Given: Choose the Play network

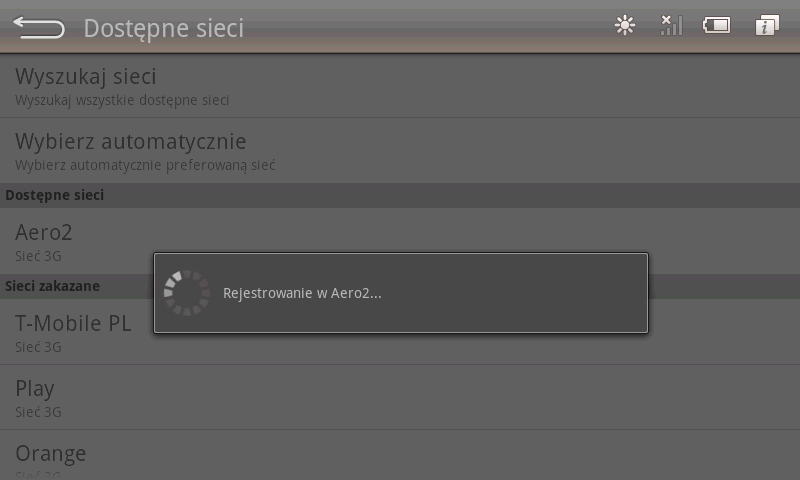Looking at the screenshot, I should (x=35, y=388).
